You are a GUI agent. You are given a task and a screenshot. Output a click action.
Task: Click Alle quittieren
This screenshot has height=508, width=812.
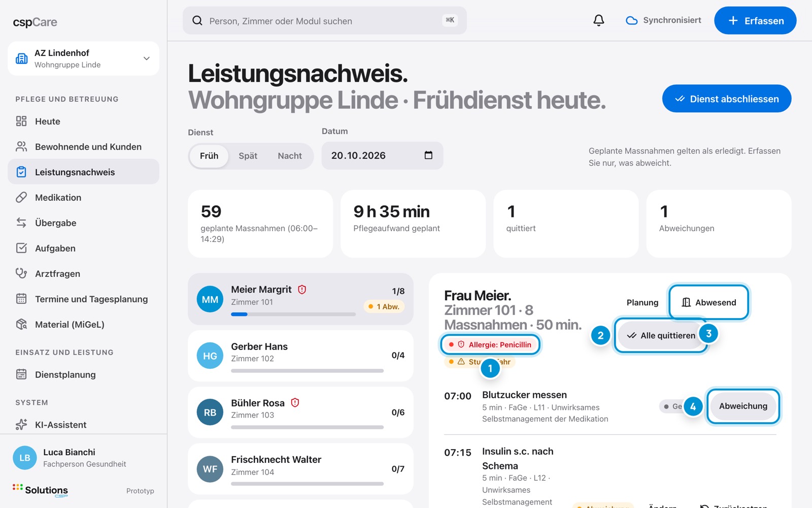(x=661, y=335)
